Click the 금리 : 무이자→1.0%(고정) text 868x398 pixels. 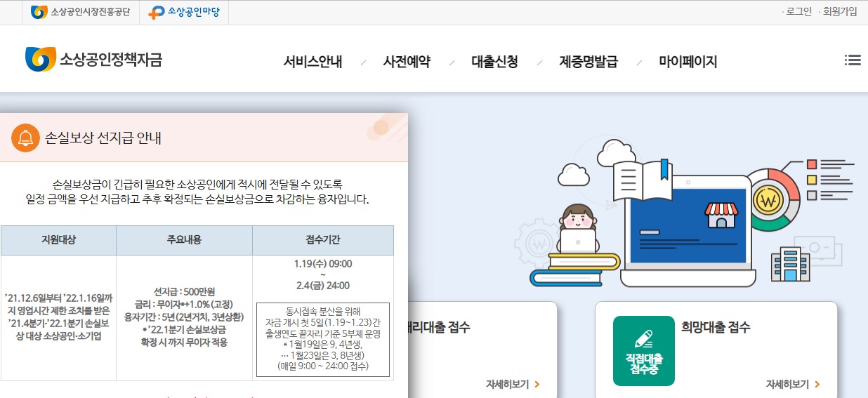[184, 304]
